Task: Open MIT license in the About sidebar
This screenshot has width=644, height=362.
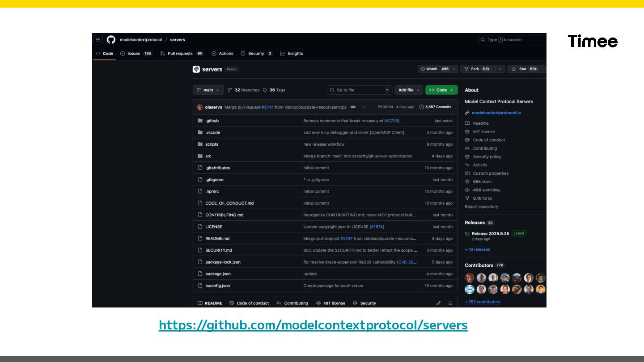Action: click(x=484, y=132)
